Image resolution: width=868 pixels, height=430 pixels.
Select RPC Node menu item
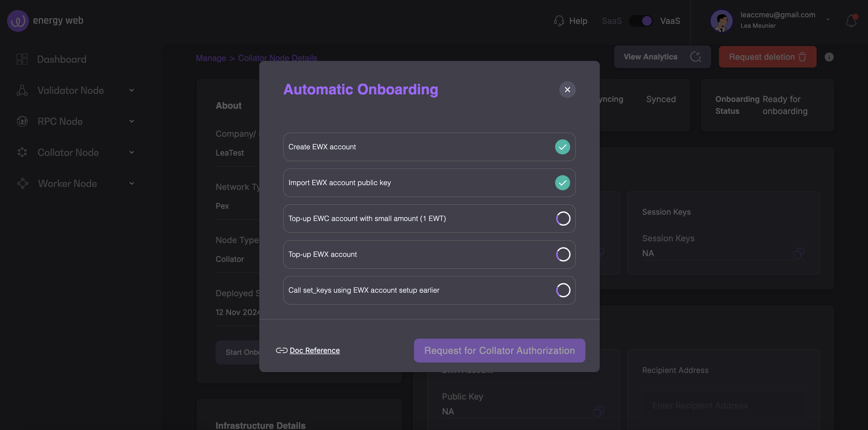pos(60,121)
